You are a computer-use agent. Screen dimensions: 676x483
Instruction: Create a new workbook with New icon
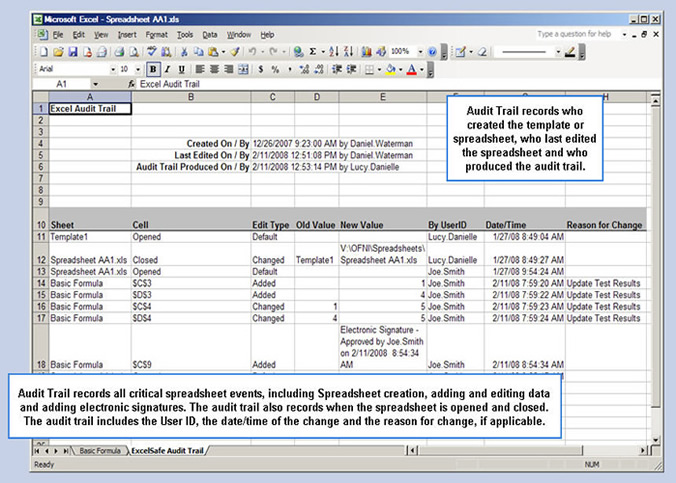(44, 52)
